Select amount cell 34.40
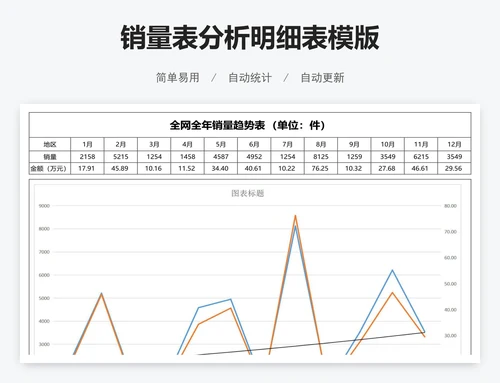The image size is (500, 383). pyautogui.click(x=221, y=168)
